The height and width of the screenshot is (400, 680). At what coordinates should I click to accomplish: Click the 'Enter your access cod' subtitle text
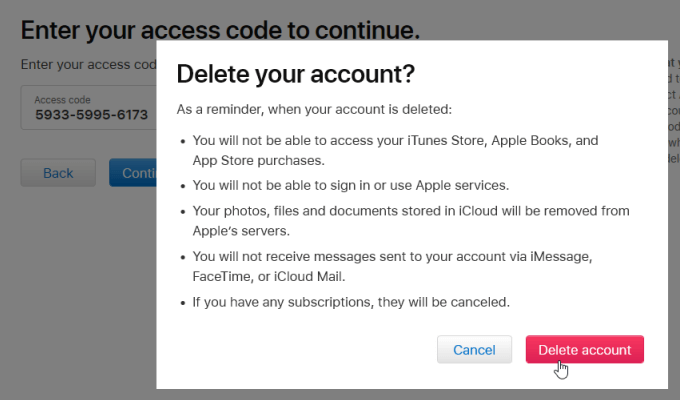pyautogui.click(x=88, y=65)
